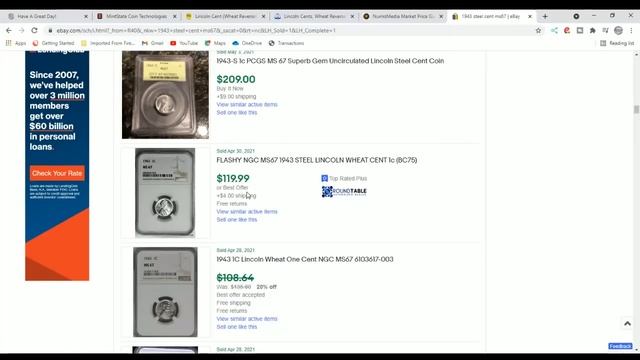The image size is (640, 360).
Task: Click the page vertical scrollbar thumb
Action: point(636,109)
